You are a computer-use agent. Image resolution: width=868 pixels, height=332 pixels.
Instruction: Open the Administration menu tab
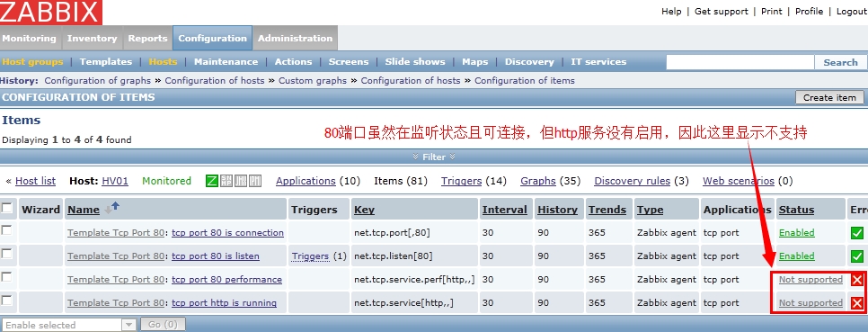pos(295,39)
